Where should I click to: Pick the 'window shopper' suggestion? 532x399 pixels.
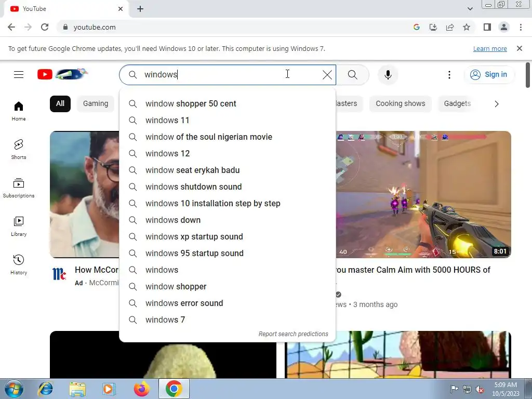click(228, 286)
